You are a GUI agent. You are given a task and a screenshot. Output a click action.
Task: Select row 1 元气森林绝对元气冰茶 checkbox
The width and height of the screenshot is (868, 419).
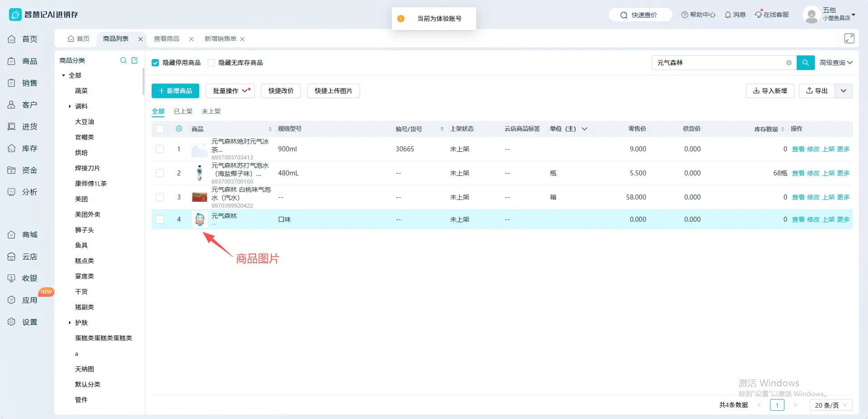pyautogui.click(x=160, y=149)
